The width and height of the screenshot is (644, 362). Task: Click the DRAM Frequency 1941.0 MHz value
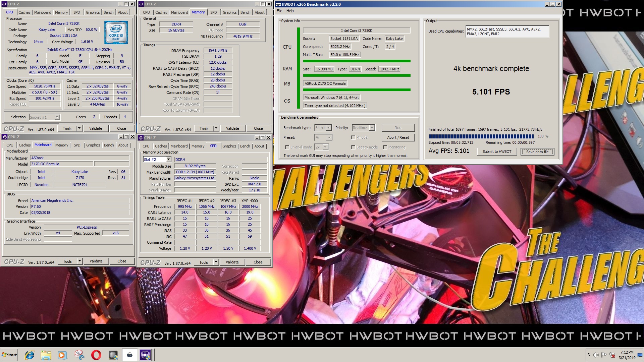click(x=218, y=50)
